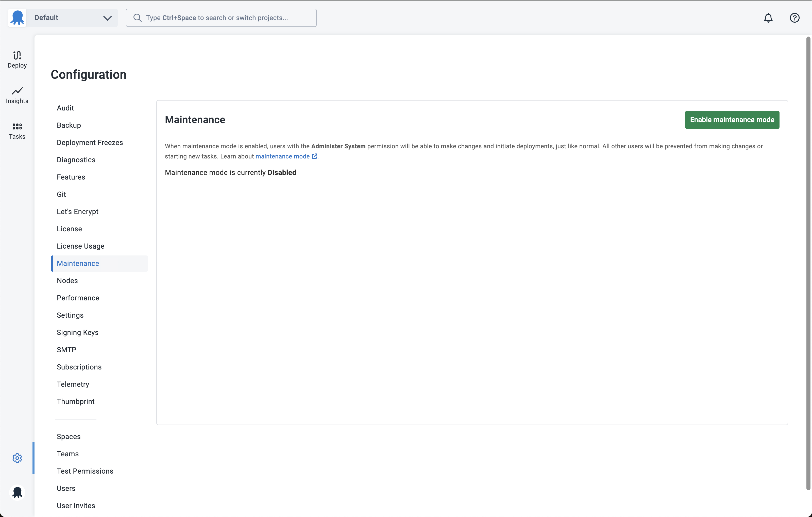
Task: Open the user profile avatar
Action: [17, 492]
